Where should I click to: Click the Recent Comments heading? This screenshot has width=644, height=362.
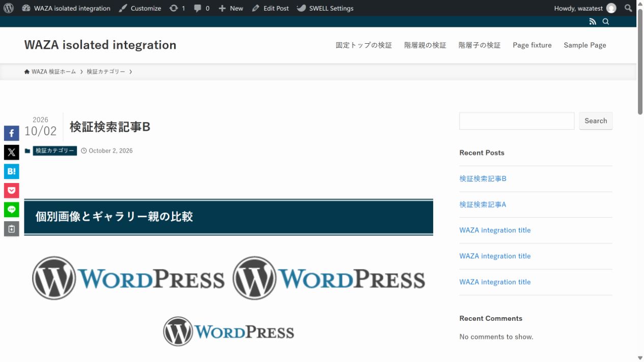click(491, 318)
